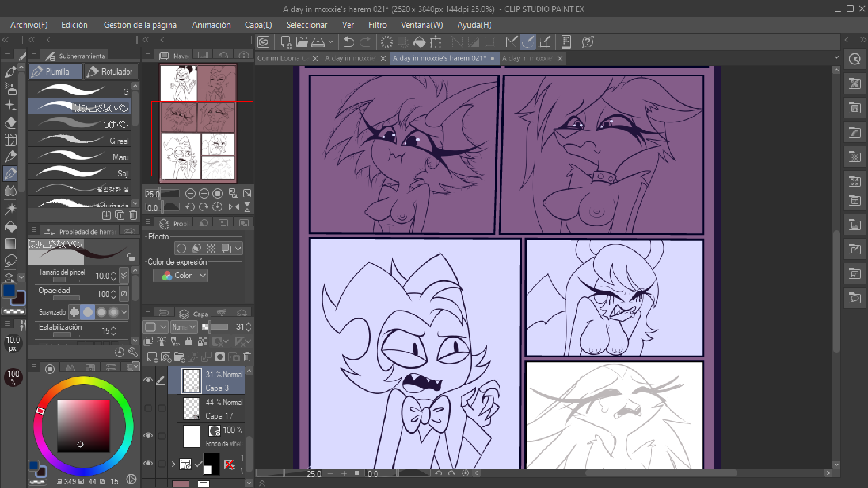Open the blending mode Normal dropdown
The height and width of the screenshot is (488, 868).
tap(184, 327)
